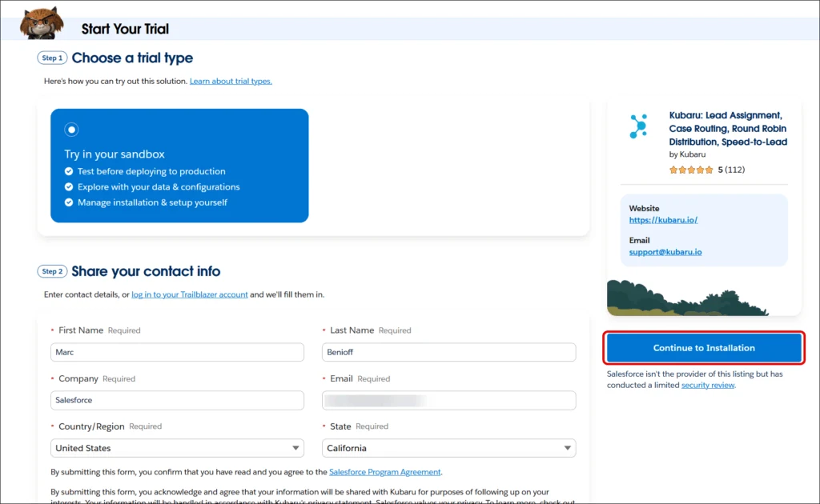
Task: Click 'Explore with your data & configurations' text
Action: coord(159,187)
